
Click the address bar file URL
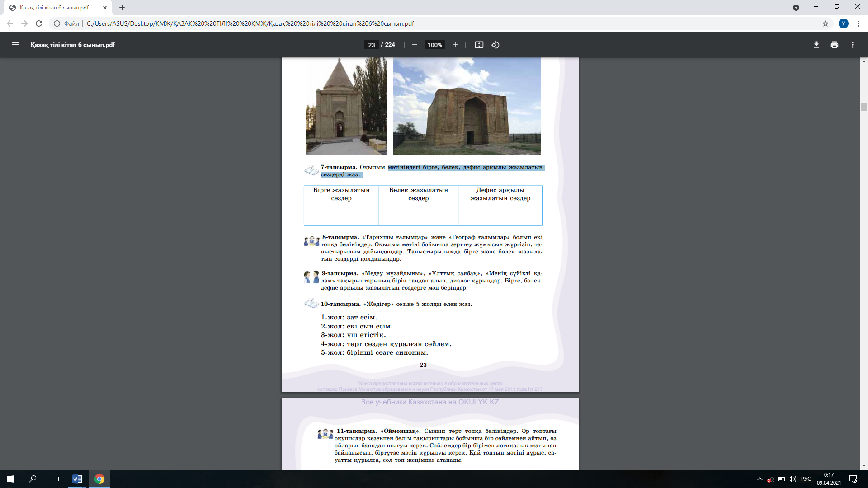click(x=250, y=23)
